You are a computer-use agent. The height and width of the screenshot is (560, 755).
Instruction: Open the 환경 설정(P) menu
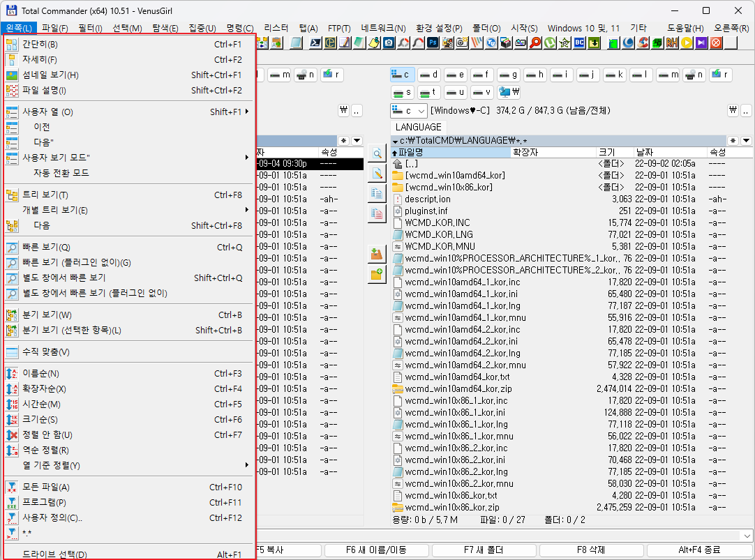coord(439,28)
